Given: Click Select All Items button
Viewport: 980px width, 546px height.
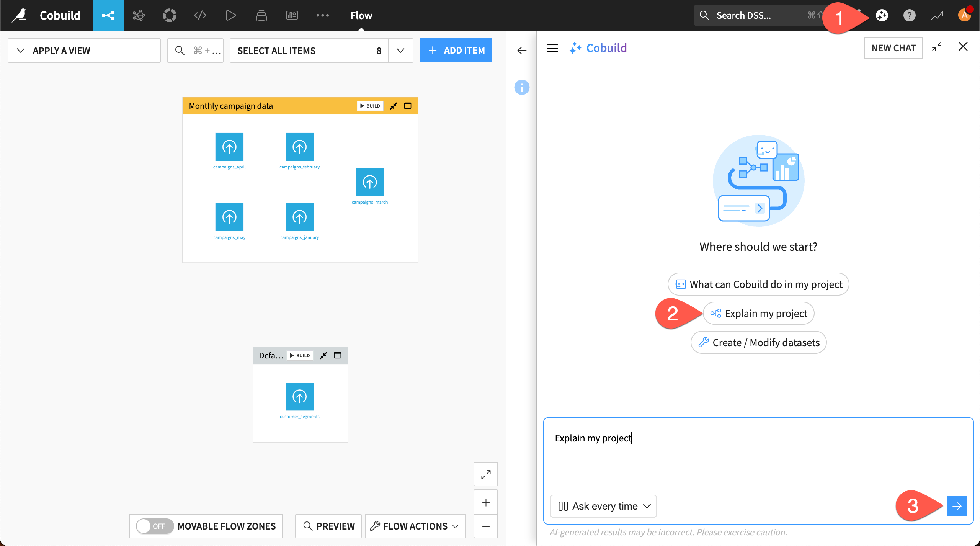Looking at the screenshot, I should coord(309,51).
